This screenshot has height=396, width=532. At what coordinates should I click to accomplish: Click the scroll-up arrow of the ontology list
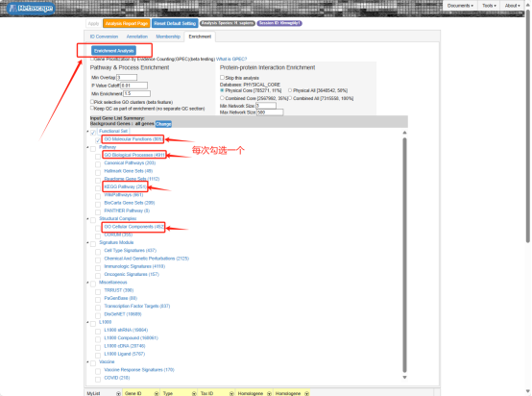[x=404, y=133]
